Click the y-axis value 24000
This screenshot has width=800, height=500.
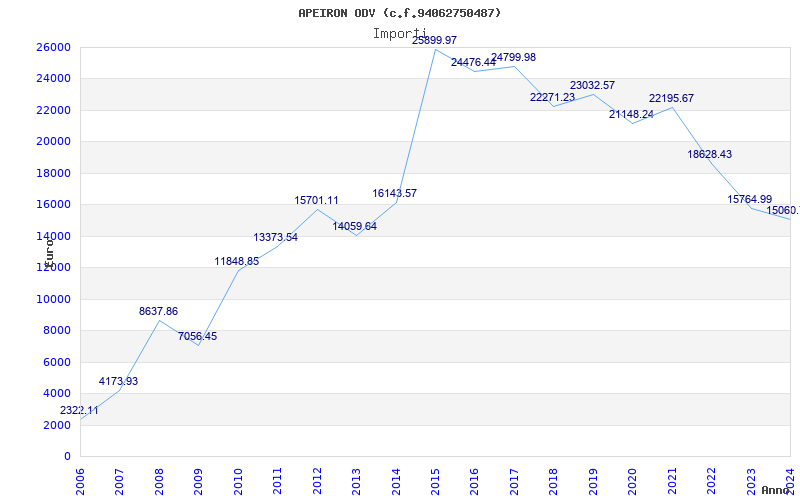(x=53, y=79)
